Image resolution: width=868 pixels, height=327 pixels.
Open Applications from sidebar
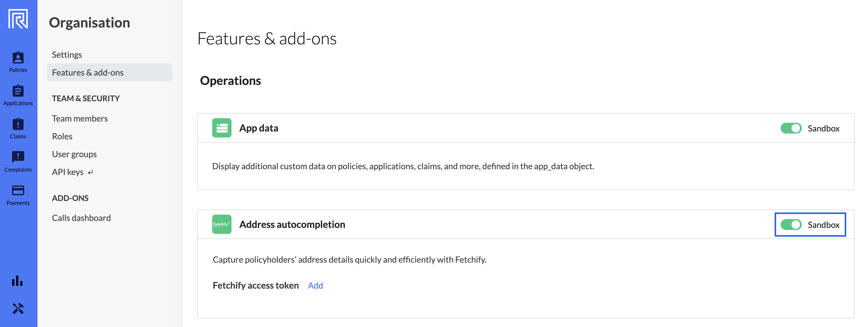click(x=18, y=96)
